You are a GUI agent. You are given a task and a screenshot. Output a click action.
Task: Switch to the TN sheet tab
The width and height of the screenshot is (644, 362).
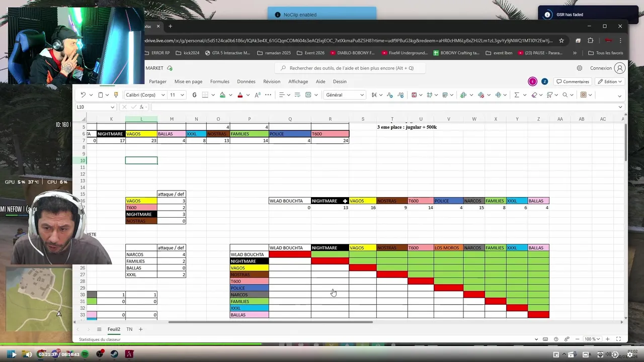pos(129,329)
